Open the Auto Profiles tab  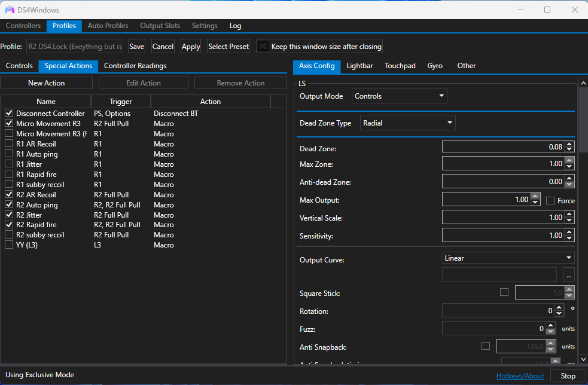(108, 26)
